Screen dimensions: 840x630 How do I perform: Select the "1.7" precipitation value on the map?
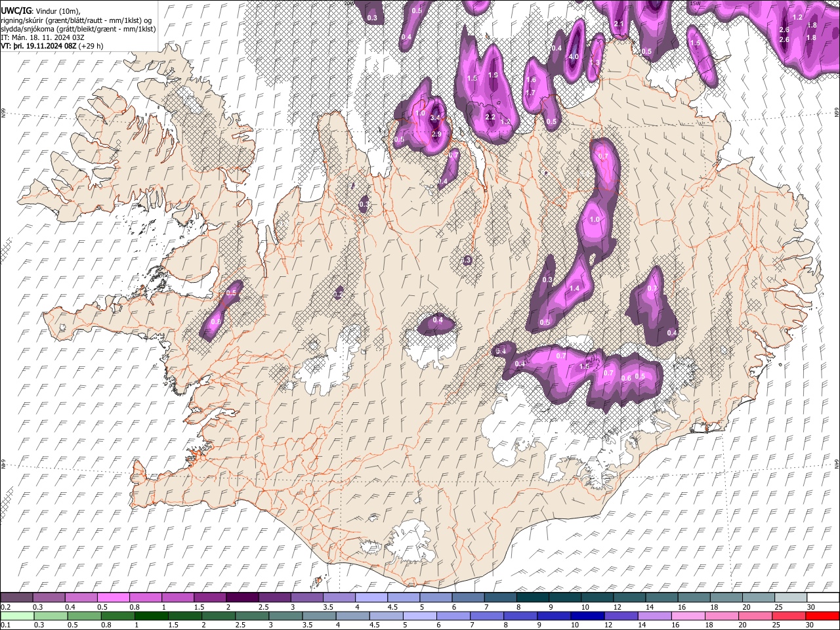pyautogui.click(x=531, y=93)
